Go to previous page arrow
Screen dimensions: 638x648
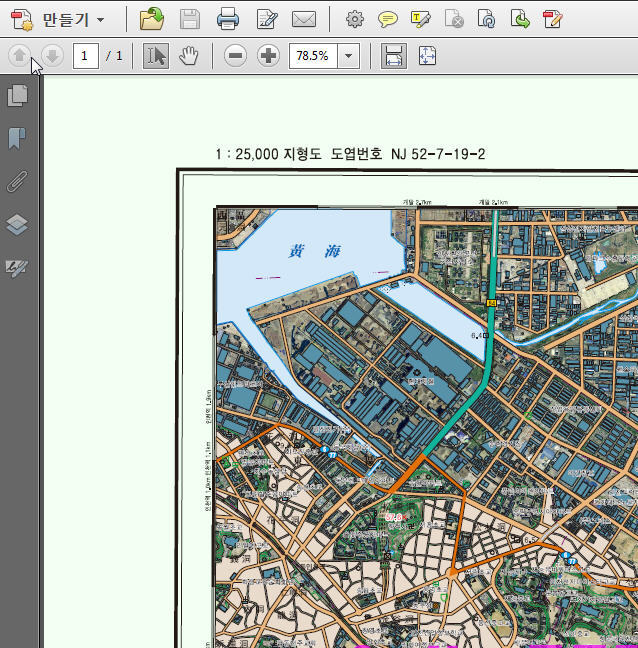pos(19,55)
